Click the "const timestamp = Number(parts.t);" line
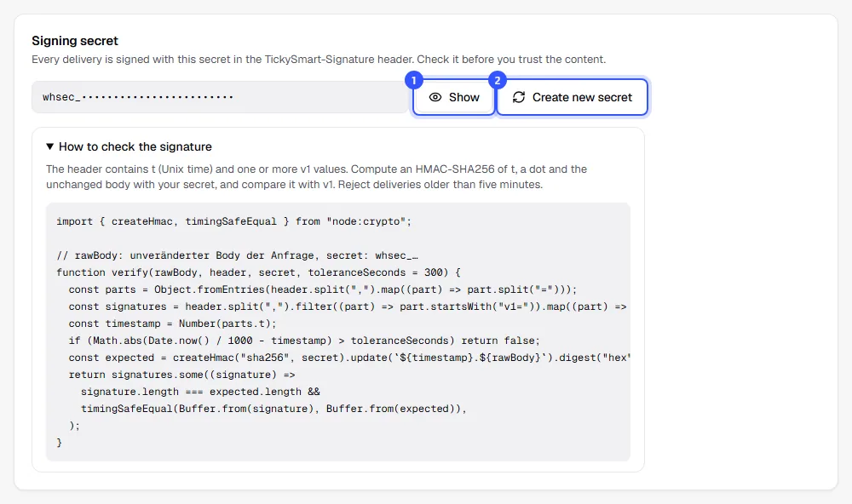Screen dimensions: 852x504 [x=173, y=324]
